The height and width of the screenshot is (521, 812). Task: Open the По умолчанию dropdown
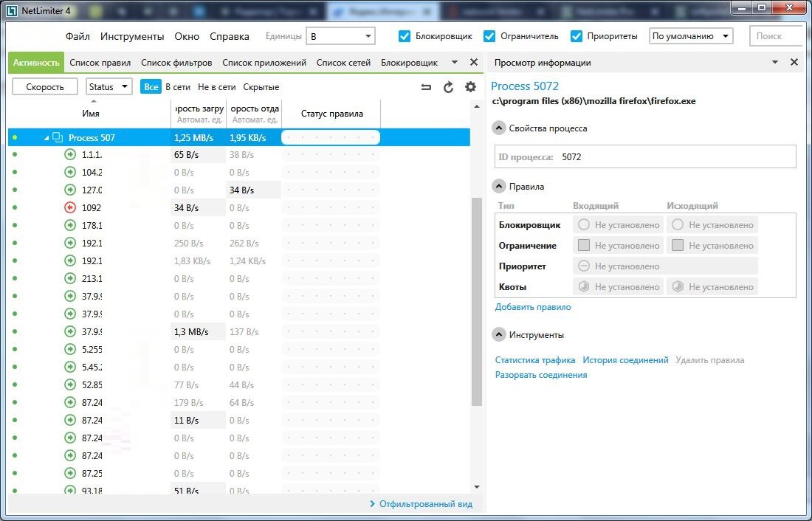click(x=691, y=35)
